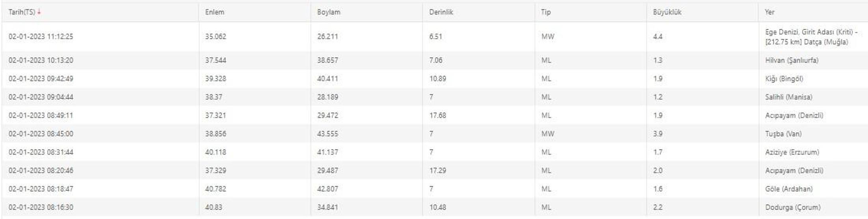The image size is (868, 219).
Task: Click the 02-01-2023 08:20:46 date cell
Action: [100, 170]
